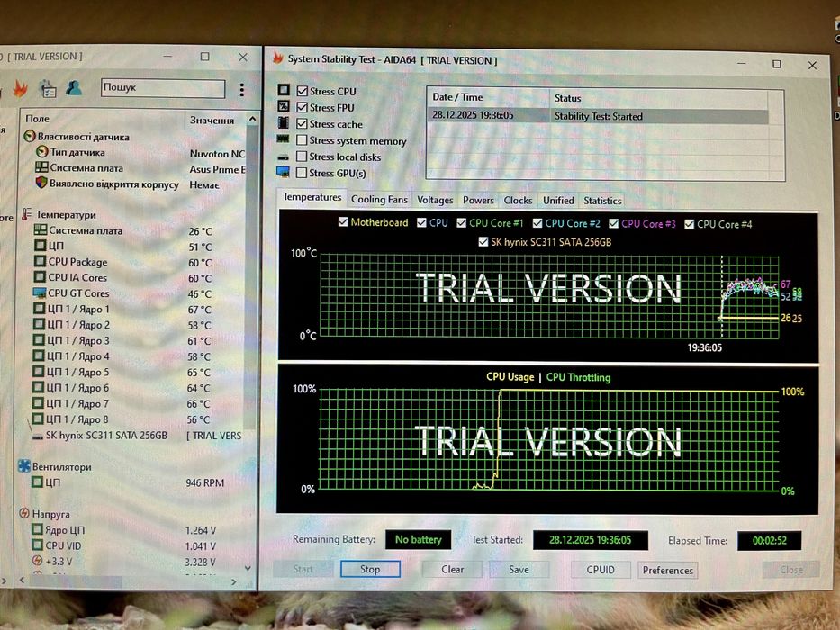Open CPUID panel

point(601,570)
